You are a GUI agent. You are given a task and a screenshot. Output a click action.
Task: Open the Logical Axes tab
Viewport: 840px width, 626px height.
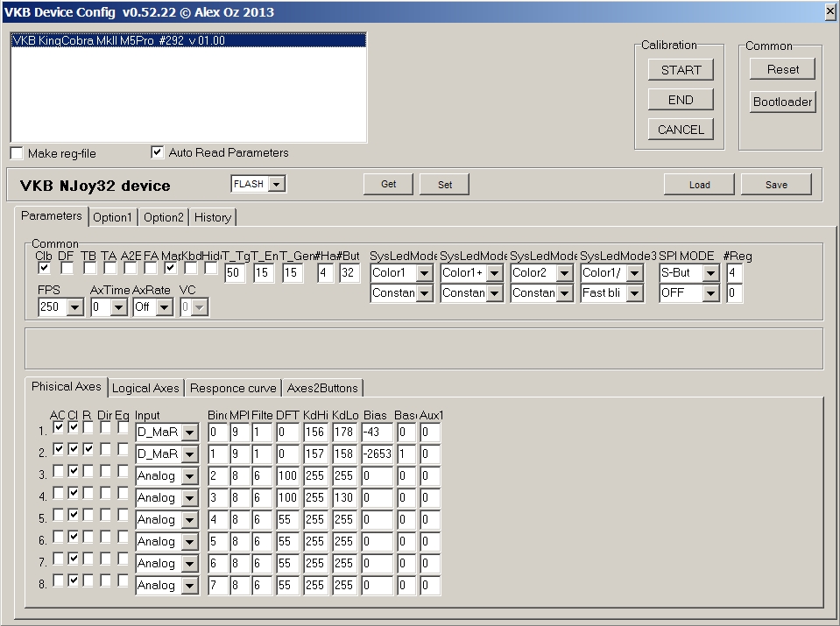point(145,388)
